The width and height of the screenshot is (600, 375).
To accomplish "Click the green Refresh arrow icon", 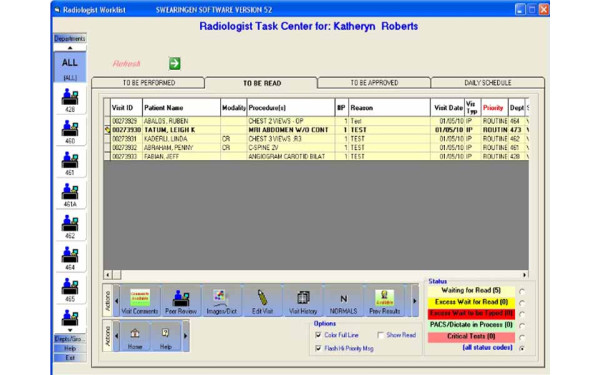I will pos(175,63).
